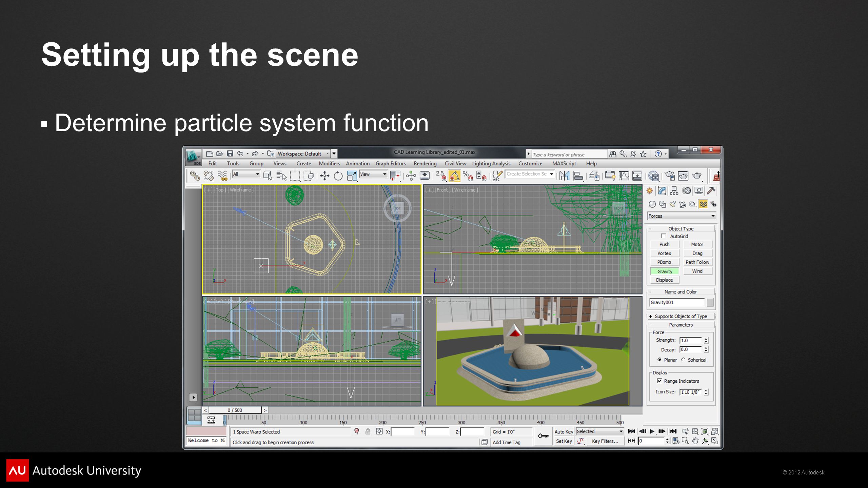Viewport: 868px width, 488px height.
Task: Open the MAXScript menu
Action: click(564, 163)
